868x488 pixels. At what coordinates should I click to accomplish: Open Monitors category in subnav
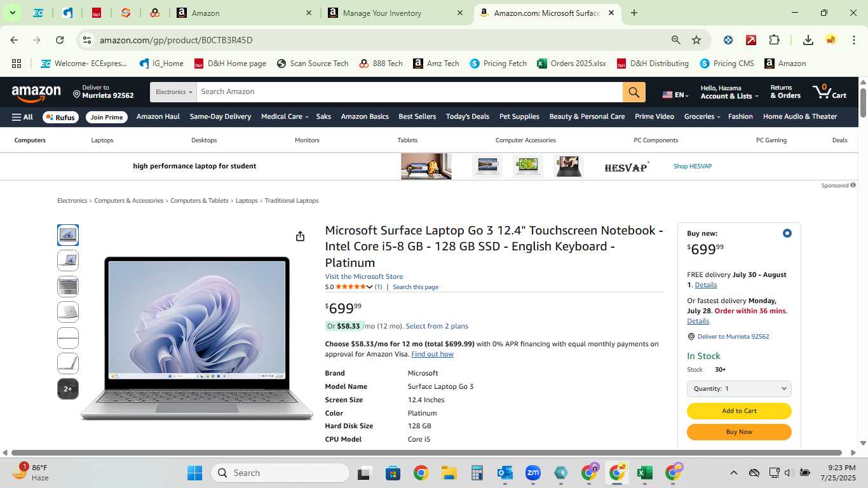tap(307, 140)
